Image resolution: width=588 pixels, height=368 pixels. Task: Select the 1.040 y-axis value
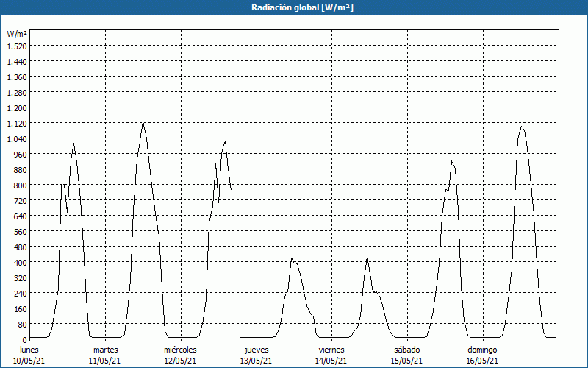17,138
